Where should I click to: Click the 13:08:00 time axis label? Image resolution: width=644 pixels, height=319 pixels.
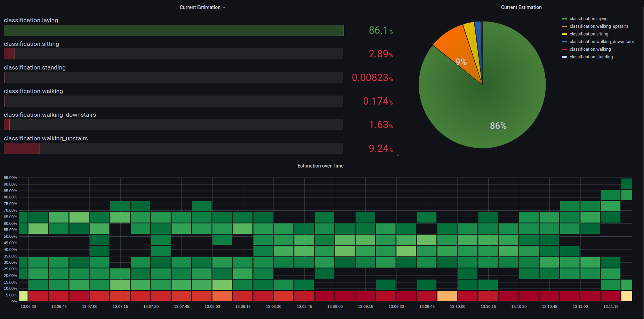(212, 306)
